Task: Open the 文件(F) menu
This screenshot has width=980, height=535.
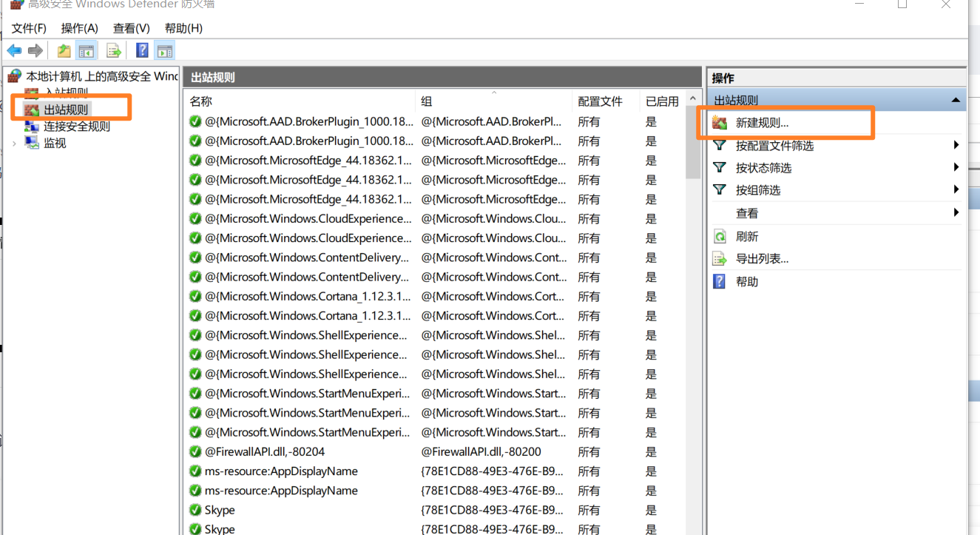Action: pos(30,28)
